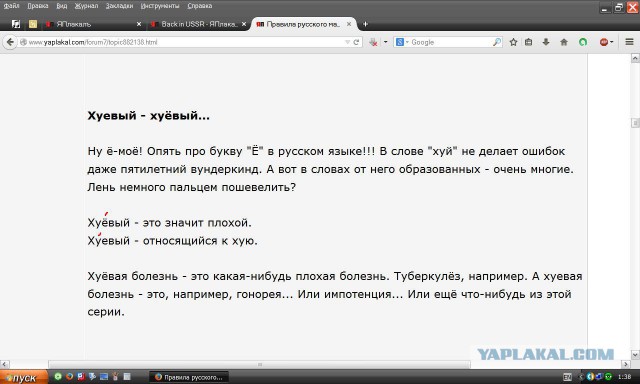Open the first pinned tab

coord(16,24)
